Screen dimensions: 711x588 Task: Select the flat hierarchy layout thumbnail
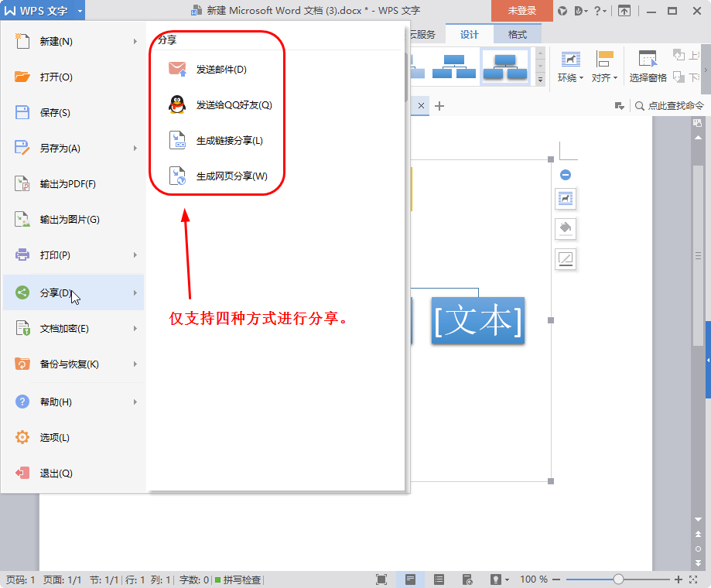click(x=454, y=67)
